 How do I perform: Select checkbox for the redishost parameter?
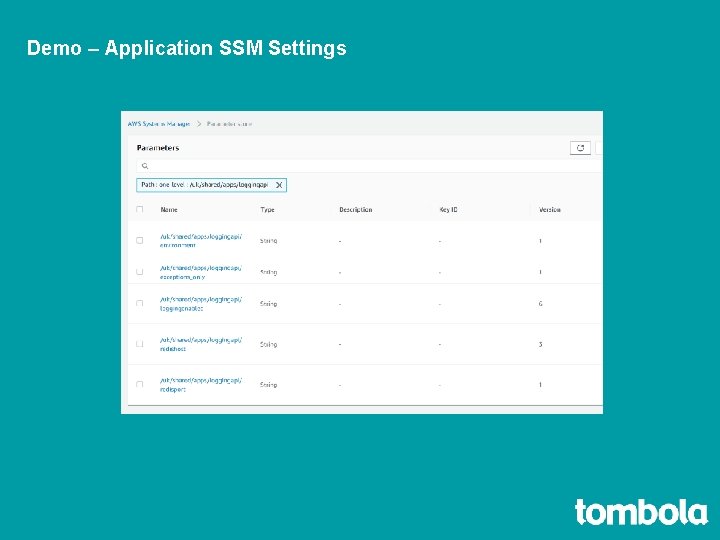(140, 344)
